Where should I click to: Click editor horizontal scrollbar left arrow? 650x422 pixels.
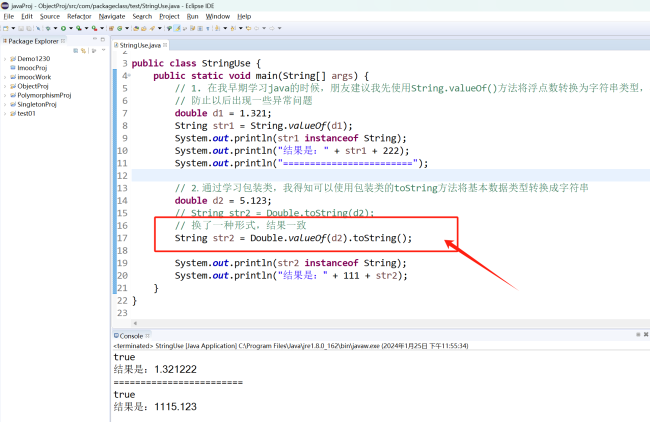coord(135,323)
